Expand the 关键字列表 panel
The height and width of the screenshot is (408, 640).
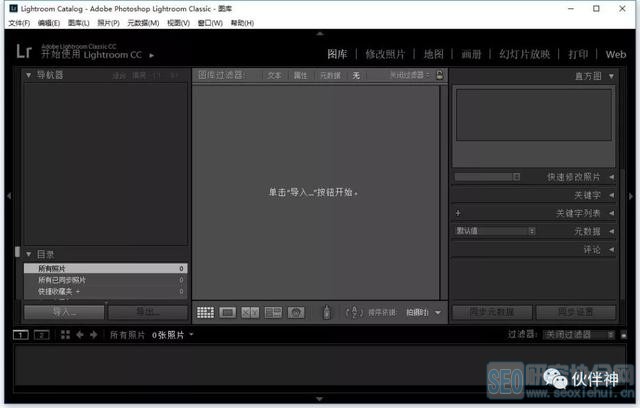click(611, 213)
